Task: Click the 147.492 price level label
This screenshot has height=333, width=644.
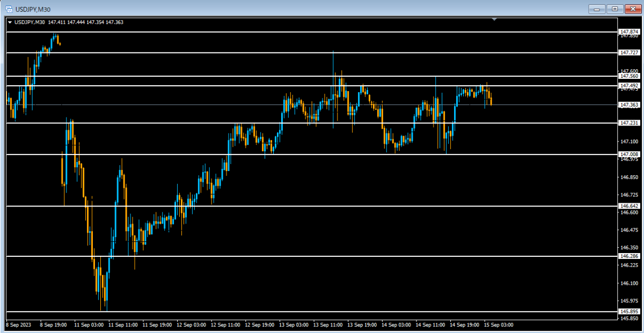Action: (629, 85)
